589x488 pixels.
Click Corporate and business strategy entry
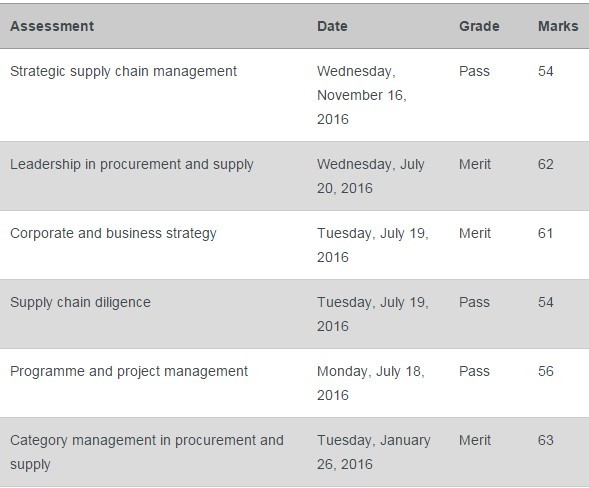(x=113, y=233)
